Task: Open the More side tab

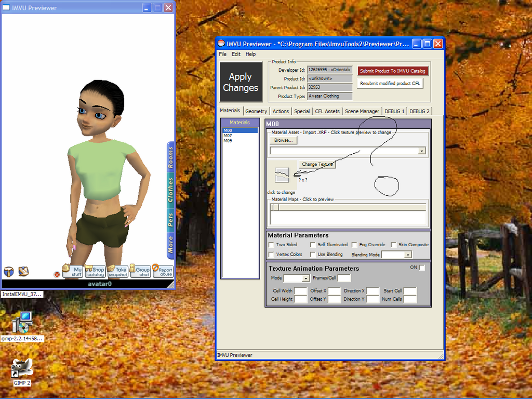Action: pyautogui.click(x=170, y=245)
